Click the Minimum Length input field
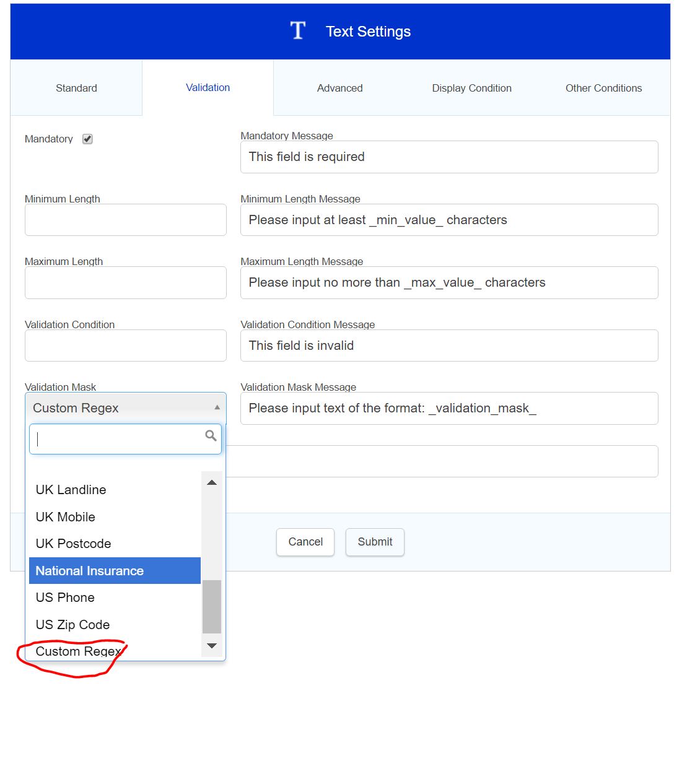Image resolution: width=700 pixels, height=774 pixels. (126, 220)
